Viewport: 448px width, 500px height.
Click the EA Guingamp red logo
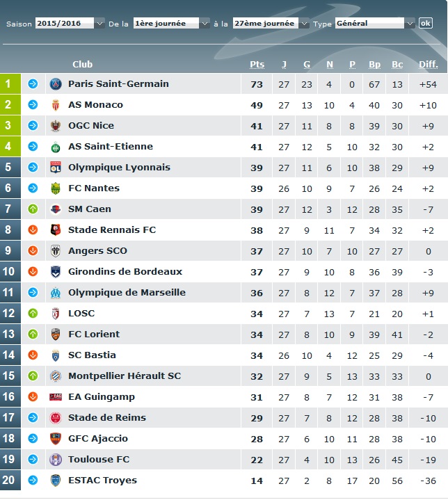[x=56, y=397]
